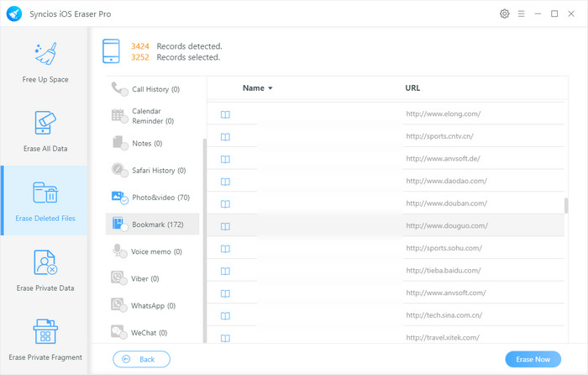Viewport: 588px width, 375px height.
Task: Click bookmark icon in douban.com row
Action: coord(225,204)
